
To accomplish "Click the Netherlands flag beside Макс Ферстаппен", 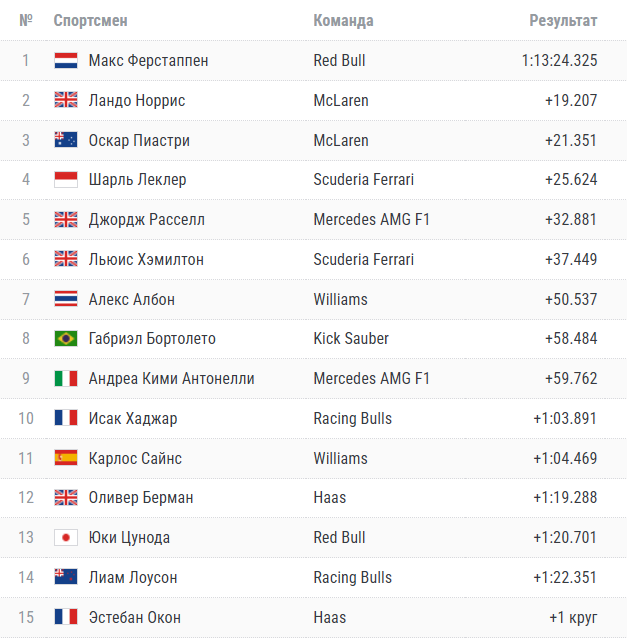I will [66, 61].
